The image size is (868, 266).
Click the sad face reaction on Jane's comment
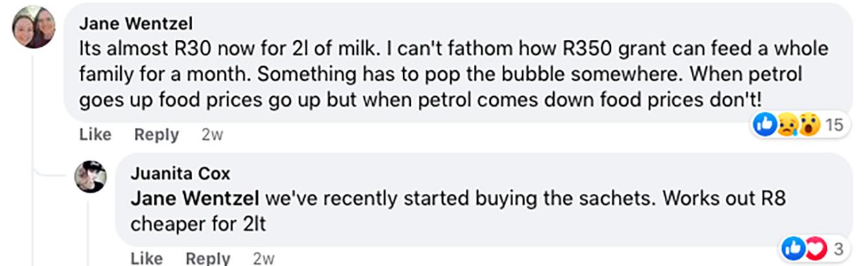pos(787,124)
